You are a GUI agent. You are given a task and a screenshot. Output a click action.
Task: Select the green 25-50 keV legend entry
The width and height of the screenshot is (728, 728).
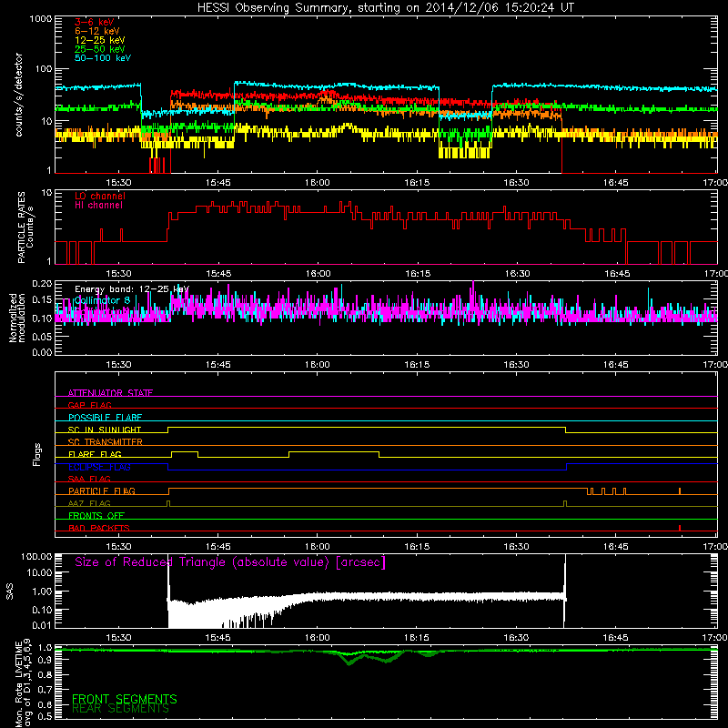(x=100, y=49)
